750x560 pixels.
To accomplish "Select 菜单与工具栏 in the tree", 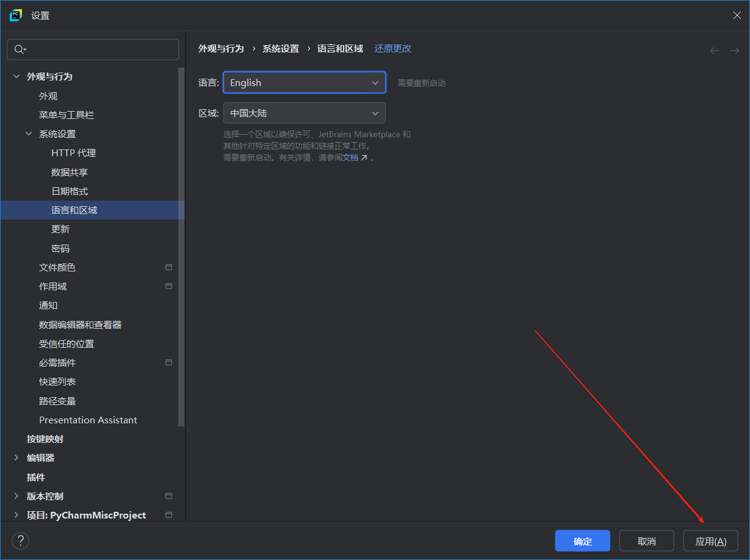I will click(67, 115).
